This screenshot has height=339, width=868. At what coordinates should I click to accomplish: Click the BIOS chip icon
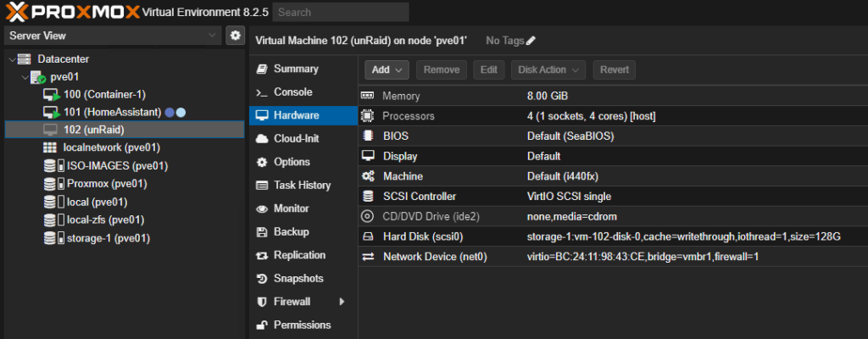[368, 136]
